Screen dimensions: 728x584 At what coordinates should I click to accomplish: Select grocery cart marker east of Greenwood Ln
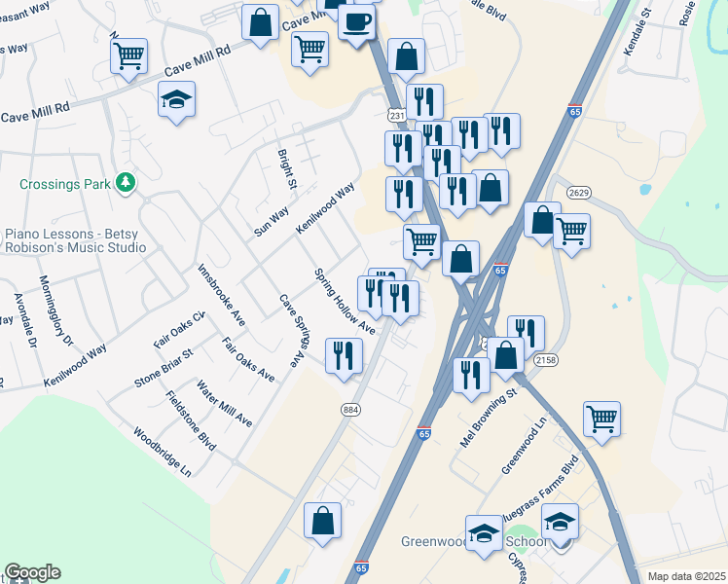coord(601,420)
